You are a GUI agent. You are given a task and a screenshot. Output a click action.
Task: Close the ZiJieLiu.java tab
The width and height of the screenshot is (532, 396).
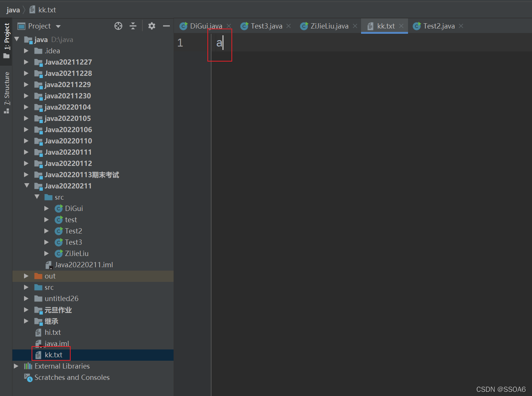[x=355, y=26]
